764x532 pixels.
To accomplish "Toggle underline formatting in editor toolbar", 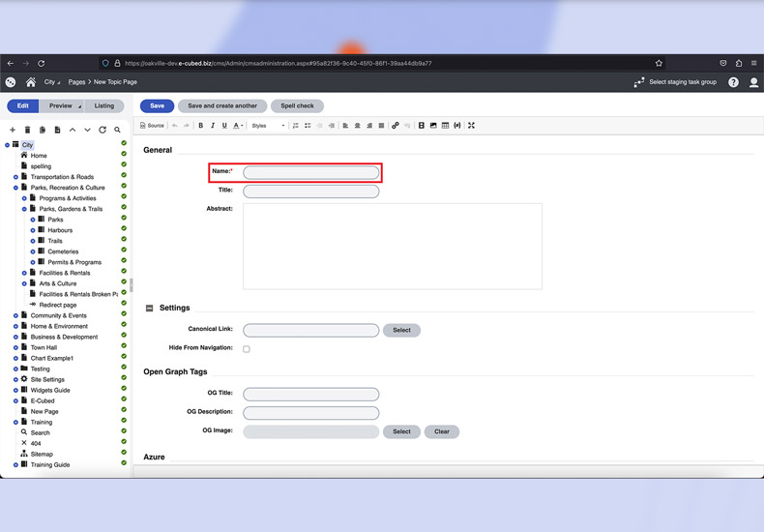I will click(224, 126).
